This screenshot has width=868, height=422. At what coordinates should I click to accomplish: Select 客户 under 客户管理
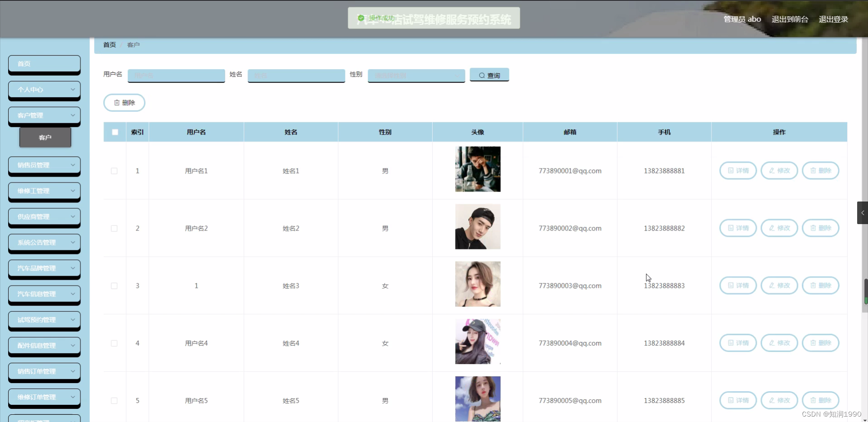click(x=45, y=137)
